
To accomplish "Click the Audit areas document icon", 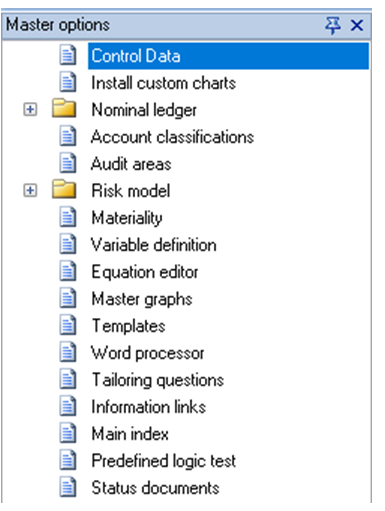I will point(68,163).
